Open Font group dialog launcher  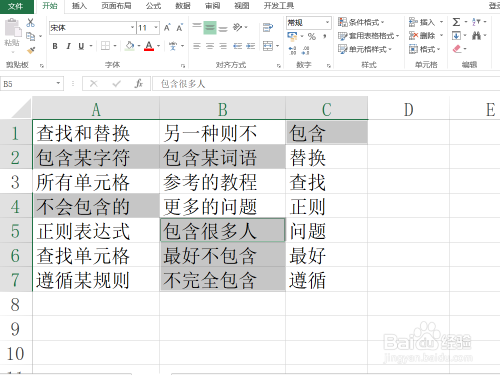[183, 66]
